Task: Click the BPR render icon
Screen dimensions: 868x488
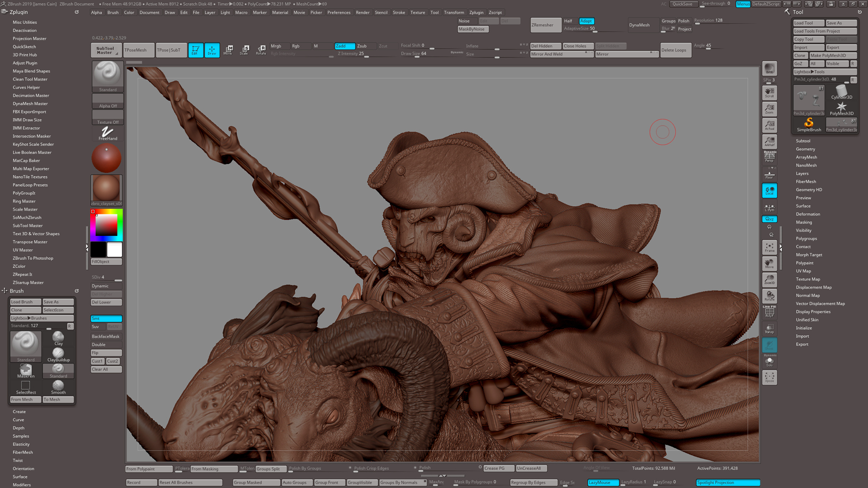Action: 769,69
